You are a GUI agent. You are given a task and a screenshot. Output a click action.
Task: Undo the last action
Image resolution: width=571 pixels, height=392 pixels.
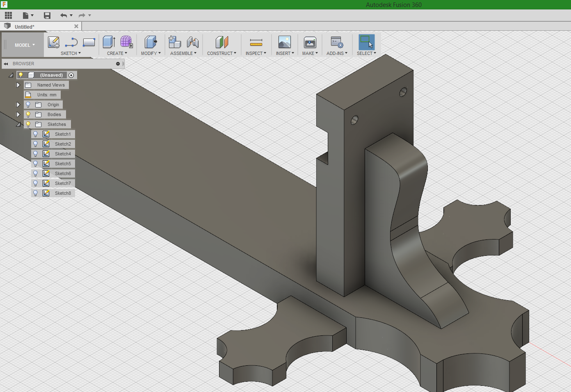click(64, 16)
